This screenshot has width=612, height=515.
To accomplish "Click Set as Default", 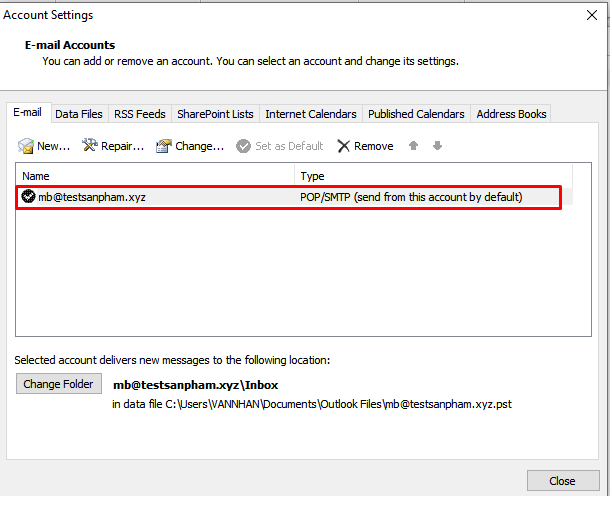I will [x=280, y=146].
